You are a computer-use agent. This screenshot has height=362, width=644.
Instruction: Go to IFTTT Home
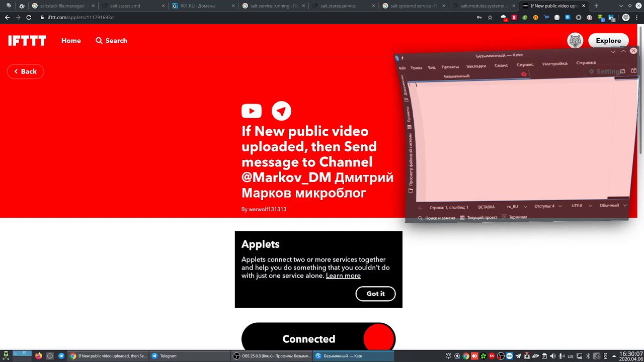click(71, 41)
